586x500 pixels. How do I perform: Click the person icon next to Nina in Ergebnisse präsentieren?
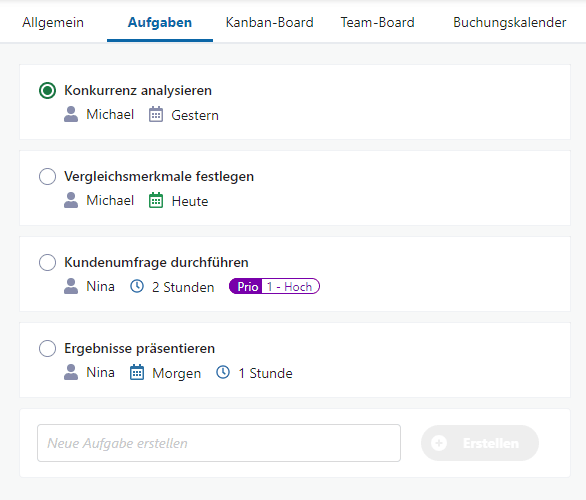[71, 372]
